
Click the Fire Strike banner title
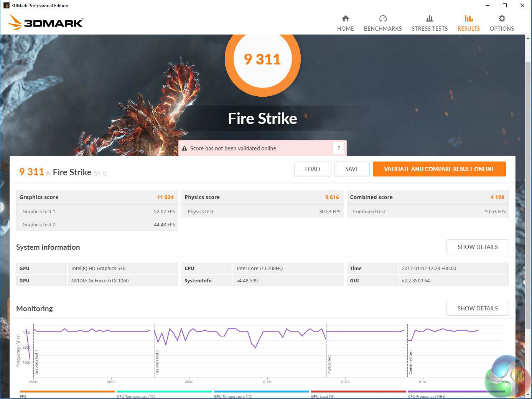263,119
